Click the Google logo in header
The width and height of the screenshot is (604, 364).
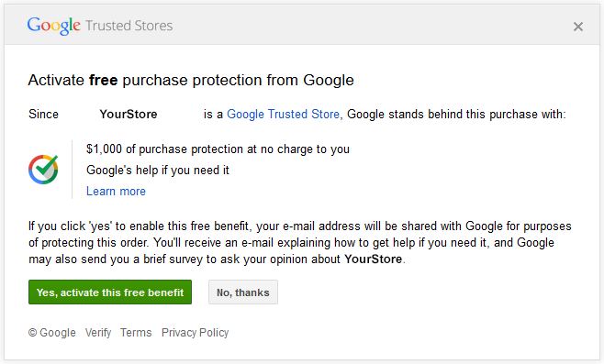click(x=53, y=26)
